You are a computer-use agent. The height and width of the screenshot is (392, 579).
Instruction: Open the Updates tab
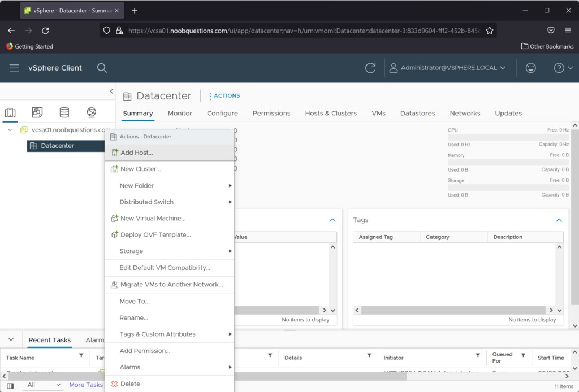508,113
